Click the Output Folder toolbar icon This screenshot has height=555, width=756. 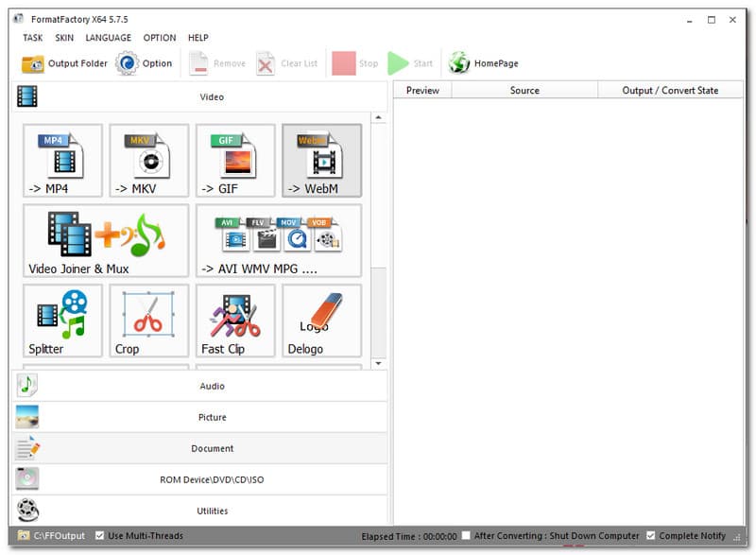tap(32, 63)
